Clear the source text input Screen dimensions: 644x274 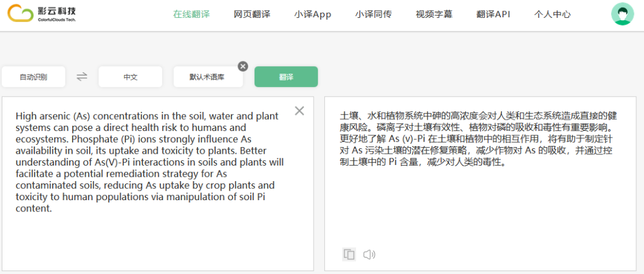point(299,111)
